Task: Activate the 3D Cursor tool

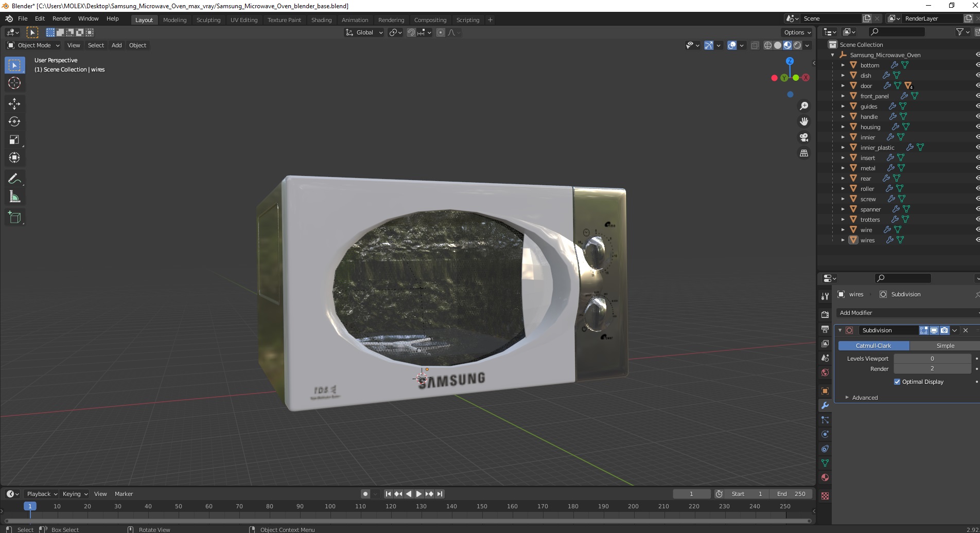Action: coord(14,83)
